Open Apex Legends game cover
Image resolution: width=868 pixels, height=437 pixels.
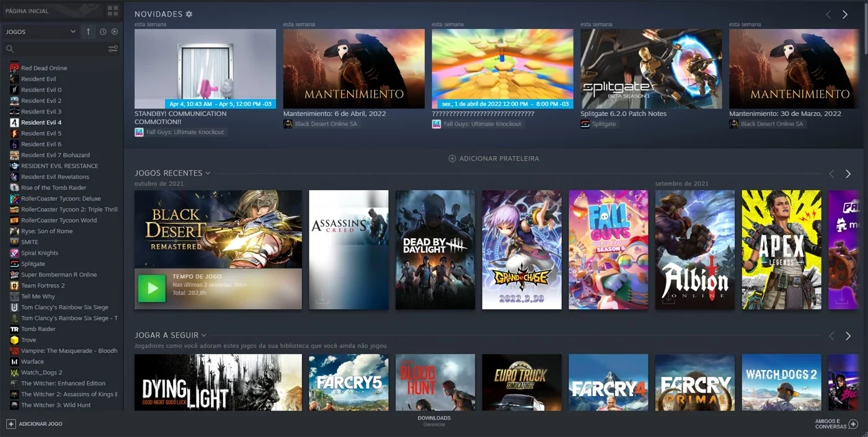point(782,250)
